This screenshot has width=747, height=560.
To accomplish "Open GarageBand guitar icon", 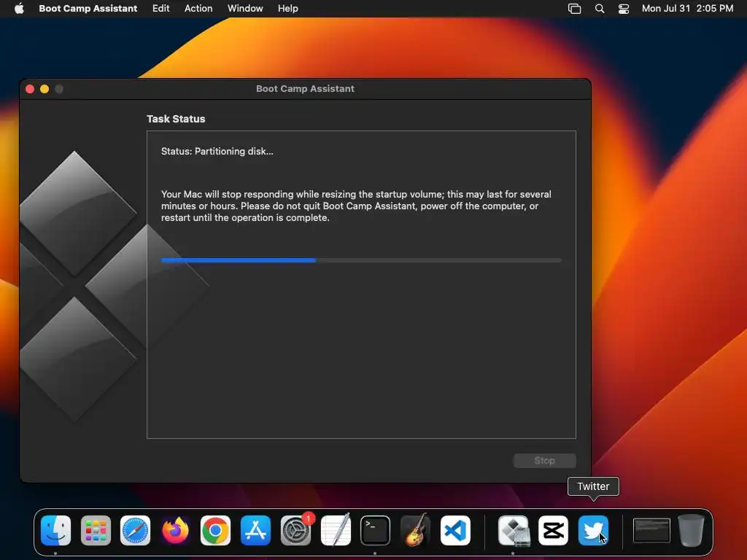I will [x=415, y=530].
